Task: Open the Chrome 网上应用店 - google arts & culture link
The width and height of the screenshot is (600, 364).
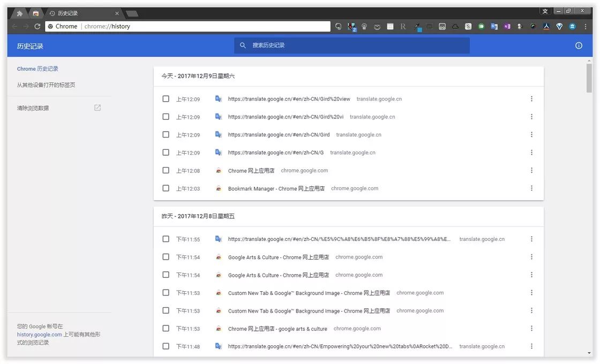Action: click(x=277, y=329)
